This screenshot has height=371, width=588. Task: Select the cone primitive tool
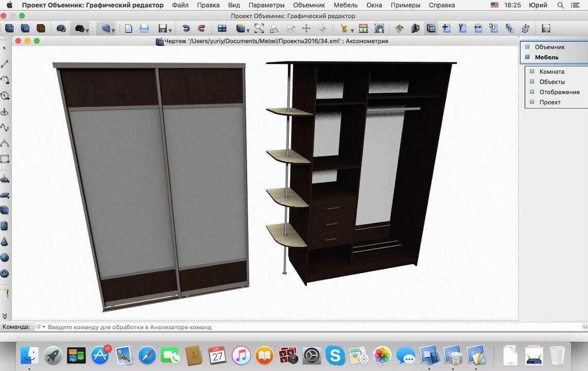pos(5,242)
